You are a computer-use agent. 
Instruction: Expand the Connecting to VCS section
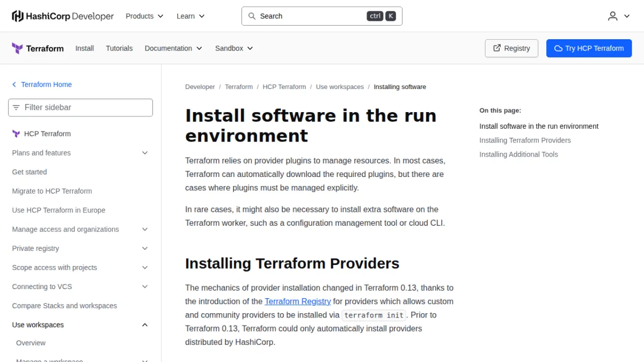tap(145, 286)
